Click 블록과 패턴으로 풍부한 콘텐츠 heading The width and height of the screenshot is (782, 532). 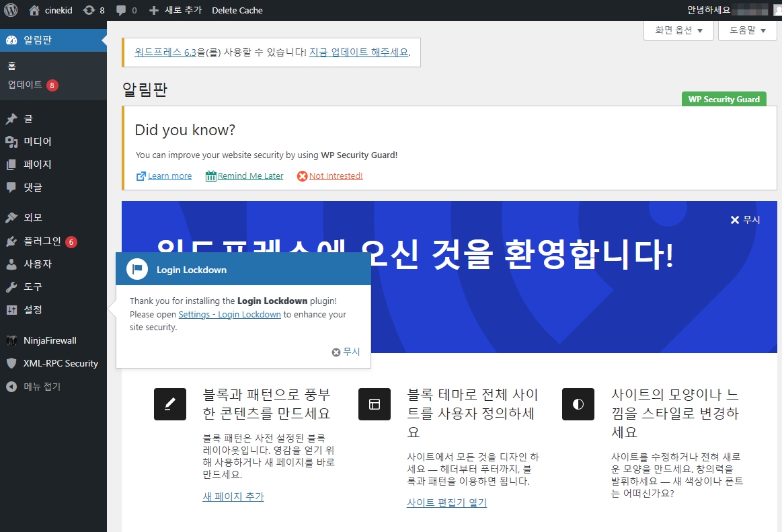click(267, 404)
